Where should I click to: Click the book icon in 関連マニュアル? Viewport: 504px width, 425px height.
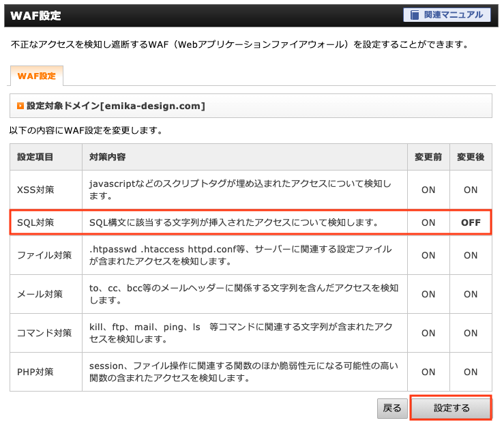coord(415,15)
